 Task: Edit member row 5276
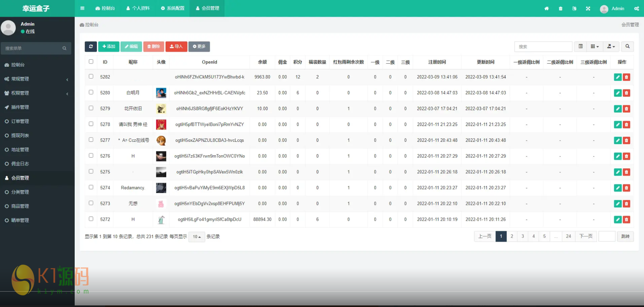(x=618, y=156)
